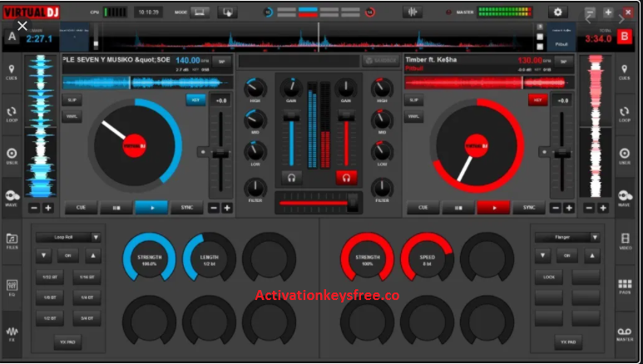Click the left channel volume fader
Viewport: 643px width, 364px height.
(291, 117)
